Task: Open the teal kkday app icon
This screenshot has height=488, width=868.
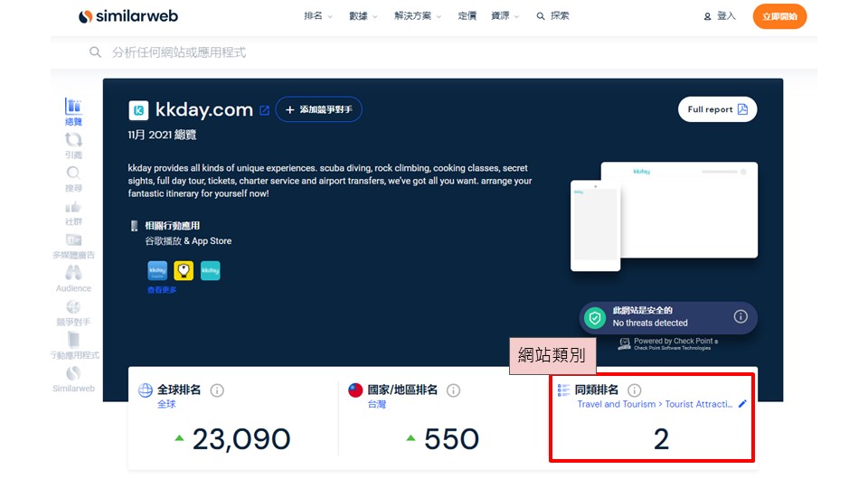Action: pyautogui.click(x=211, y=270)
